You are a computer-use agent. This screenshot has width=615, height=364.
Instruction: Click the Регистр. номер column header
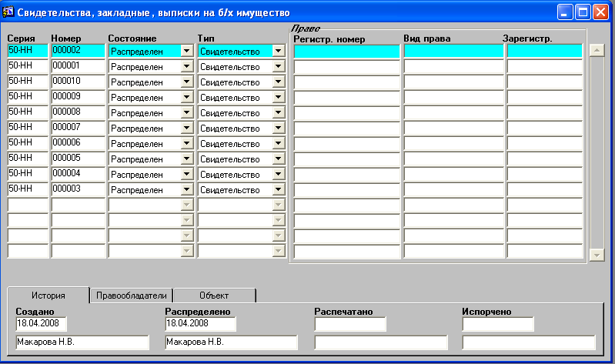pyautogui.click(x=329, y=39)
